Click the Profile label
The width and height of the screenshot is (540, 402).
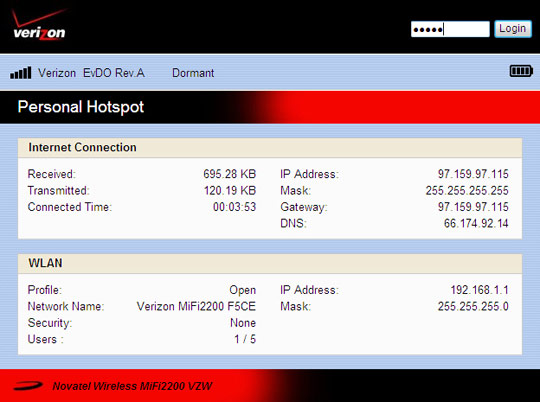(x=45, y=290)
